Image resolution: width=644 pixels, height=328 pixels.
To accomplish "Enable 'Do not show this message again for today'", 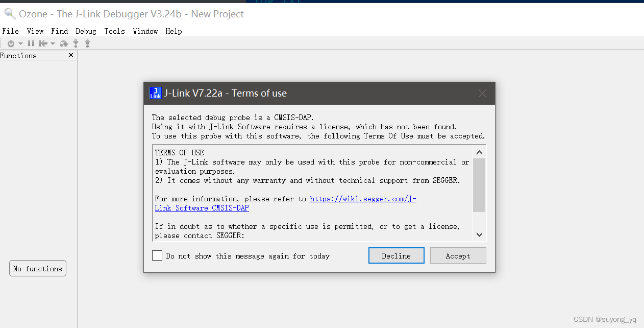I will [157, 255].
